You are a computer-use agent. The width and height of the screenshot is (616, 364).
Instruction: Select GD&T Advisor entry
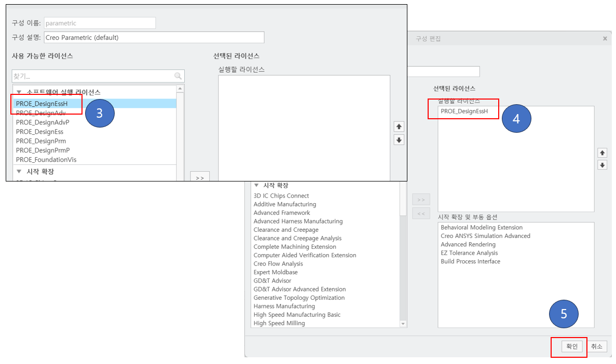pos(272,281)
